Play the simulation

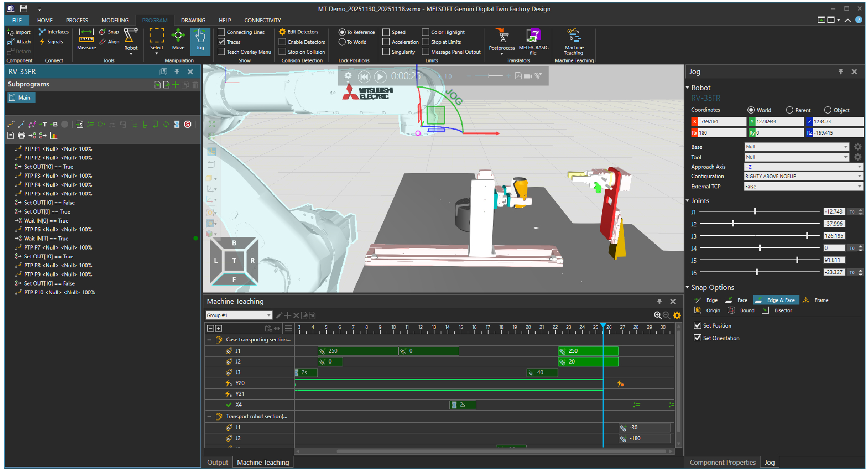(x=380, y=76)
